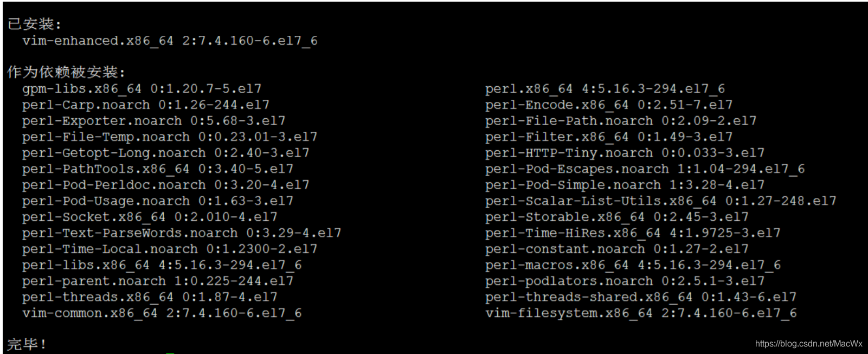
Task: Click the perl-Pod-Perldoc.noarch package entry
Action: pos(165,185)
